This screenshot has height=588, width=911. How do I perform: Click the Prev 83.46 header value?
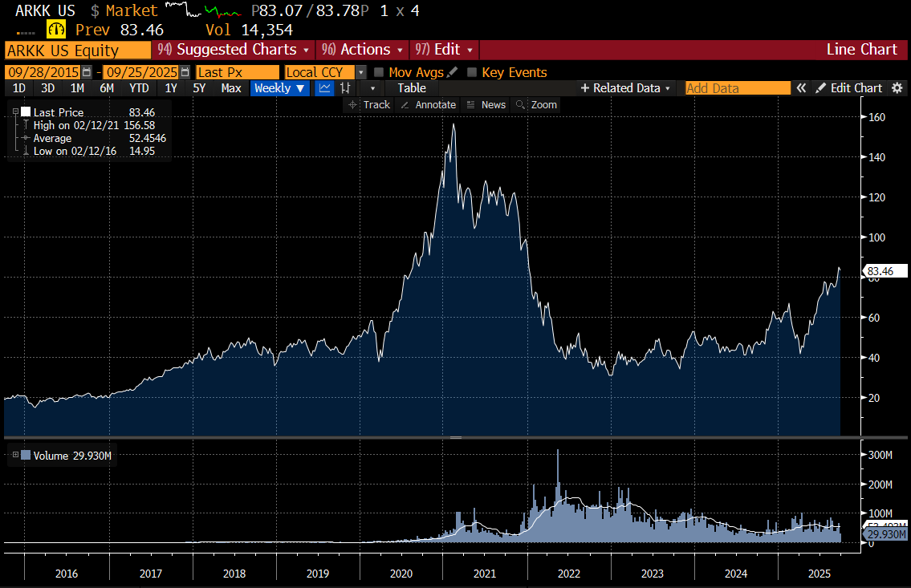click(120, 30)
